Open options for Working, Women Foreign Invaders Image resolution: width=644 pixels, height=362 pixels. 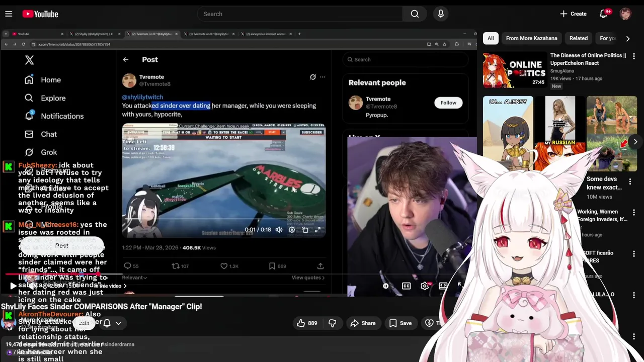pos(633,213)
